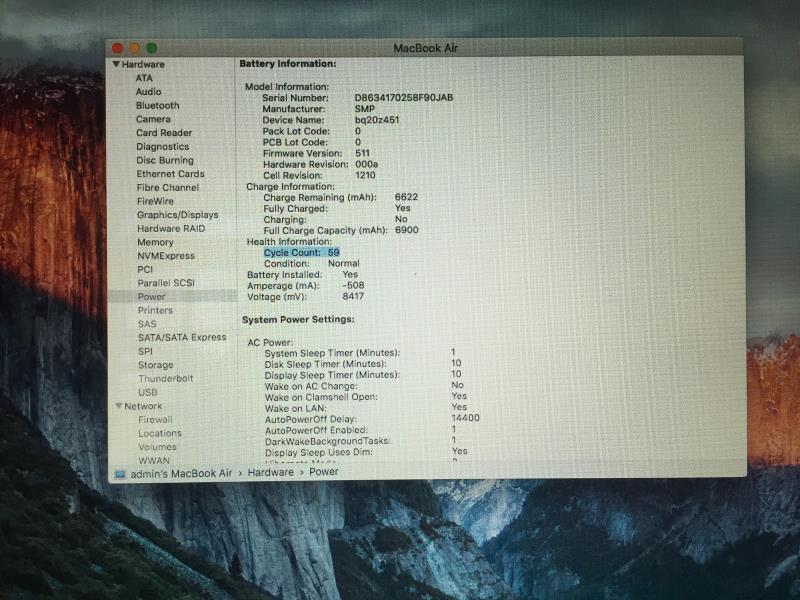Select Fibre Channel entry
The image size is (800, 600).
tap(168, 188)
